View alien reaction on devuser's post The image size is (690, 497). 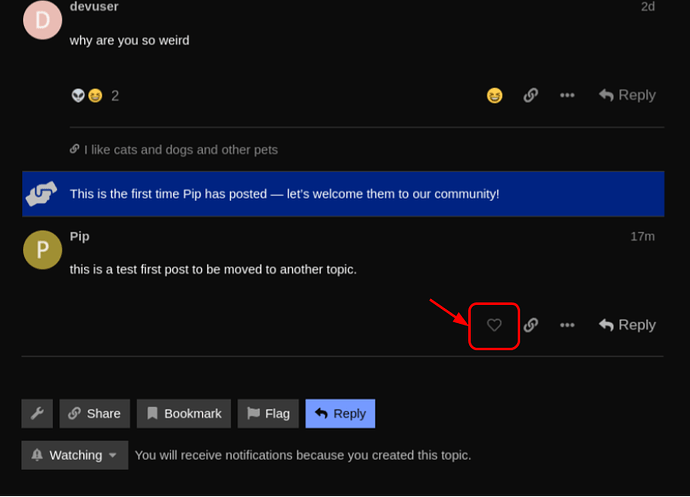[x=78, y=96]
